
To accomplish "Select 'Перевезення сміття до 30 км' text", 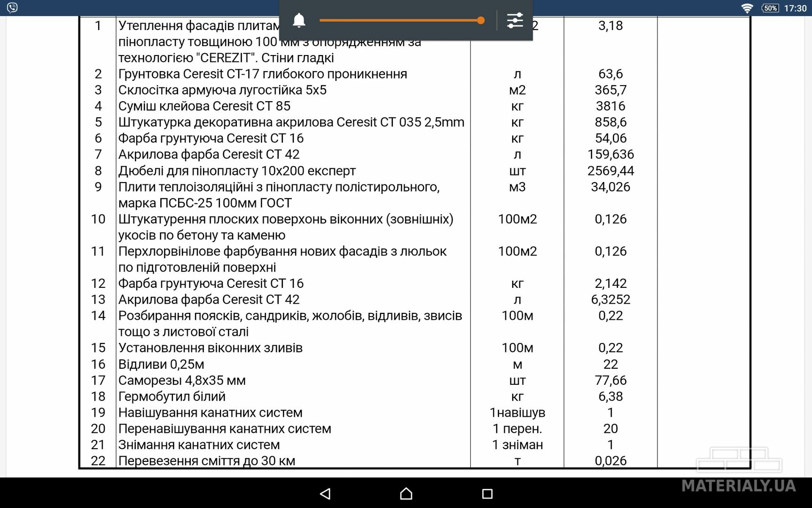I will (x=207, y=461).
